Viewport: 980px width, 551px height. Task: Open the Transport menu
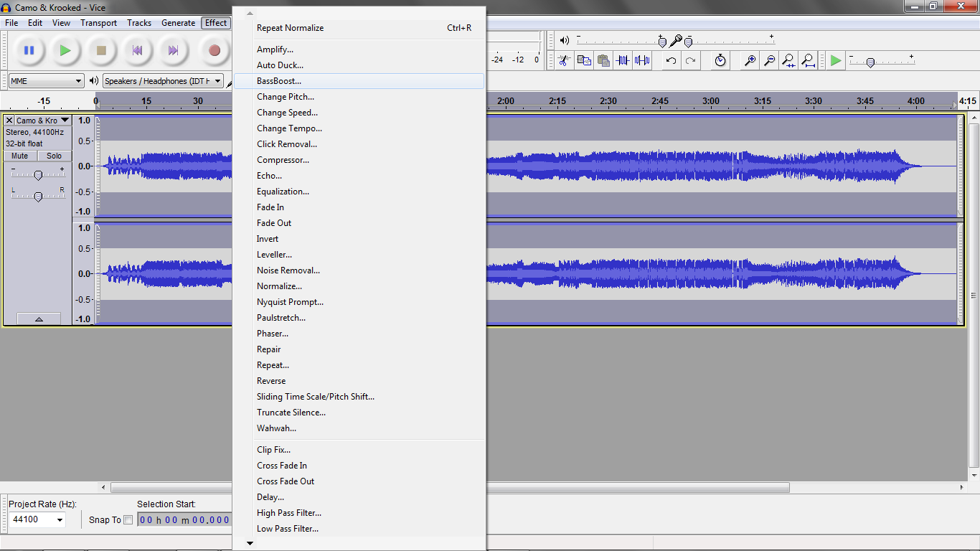click(99, 23)
